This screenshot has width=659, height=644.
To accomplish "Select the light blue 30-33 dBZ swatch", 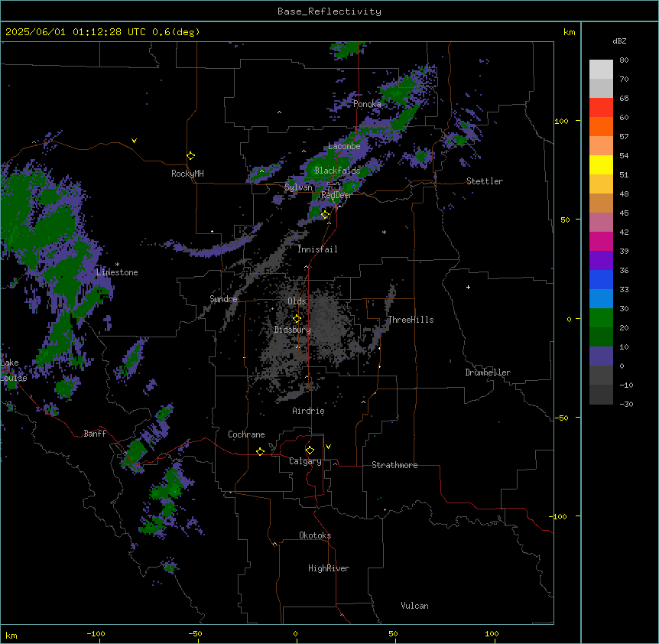I will [x=601, y=299].
